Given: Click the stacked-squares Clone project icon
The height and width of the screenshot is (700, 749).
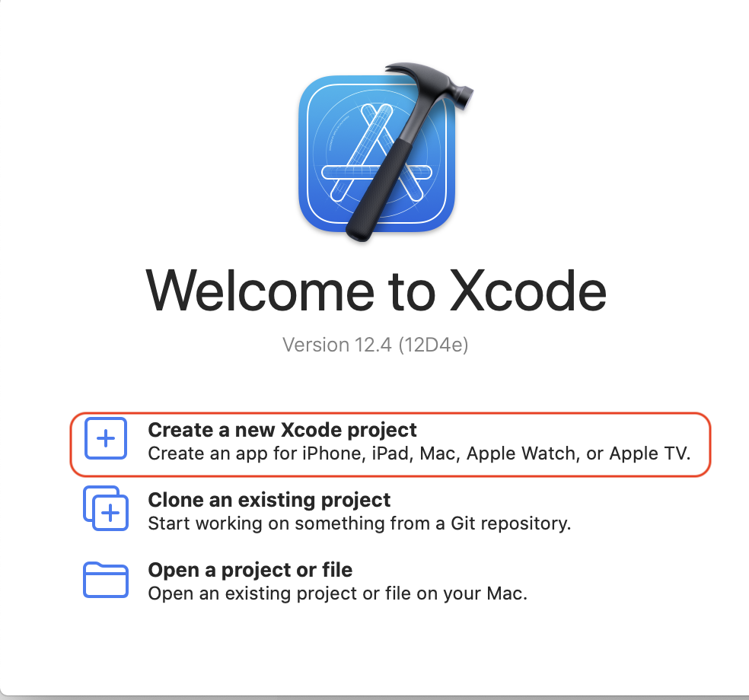Looking at the screenshot, I should click(106, 508).
